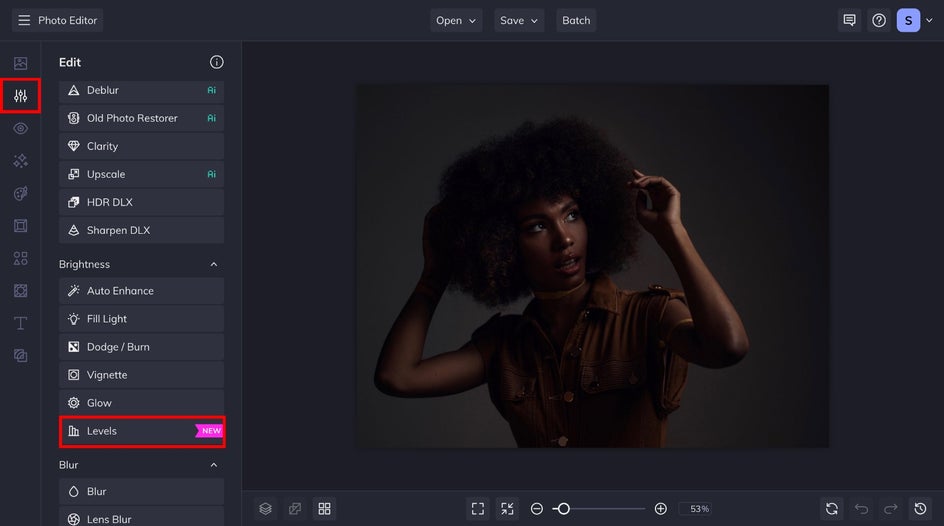Click the flatten layers icon in bottom bar
The width and height of the screenshot is (944, 526).
[x=295, y=509]
